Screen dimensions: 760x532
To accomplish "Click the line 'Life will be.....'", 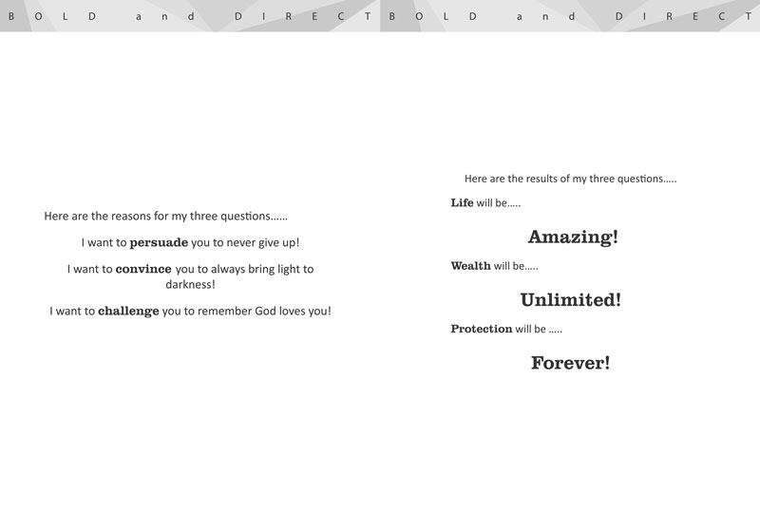I will click(485, 203).
